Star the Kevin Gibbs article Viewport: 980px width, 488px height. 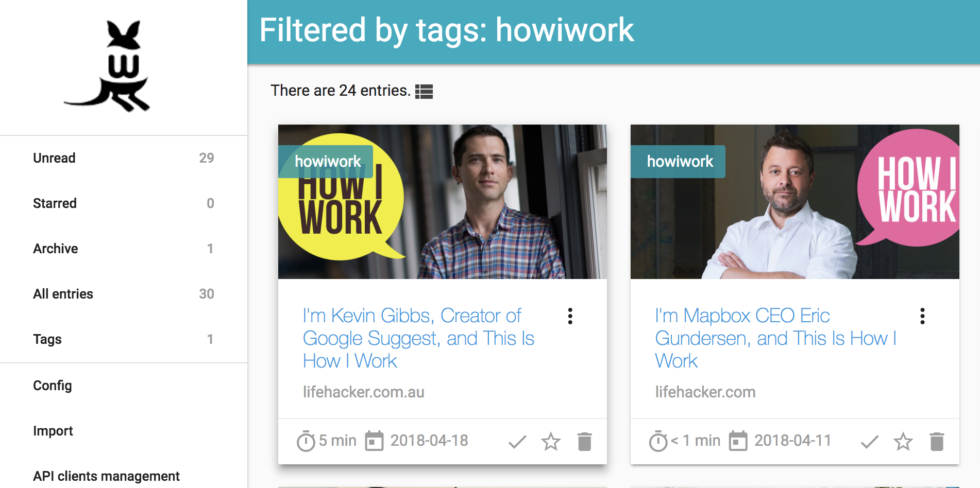pyautogui.click(x=551, y=442)
